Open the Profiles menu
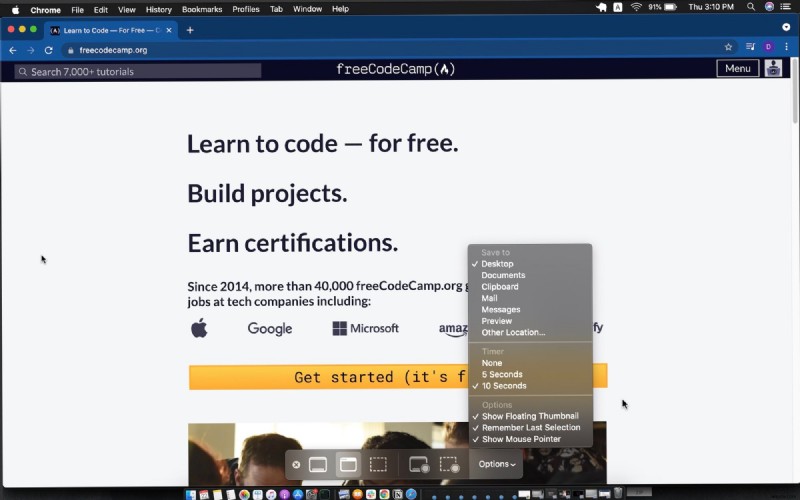800x500 pixels. point(246,9)
